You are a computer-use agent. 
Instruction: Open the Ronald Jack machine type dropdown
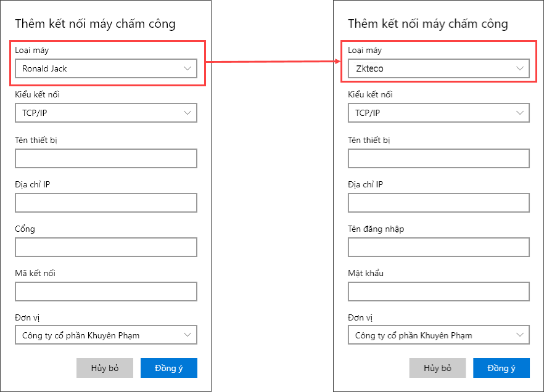(x=105, y=68)
